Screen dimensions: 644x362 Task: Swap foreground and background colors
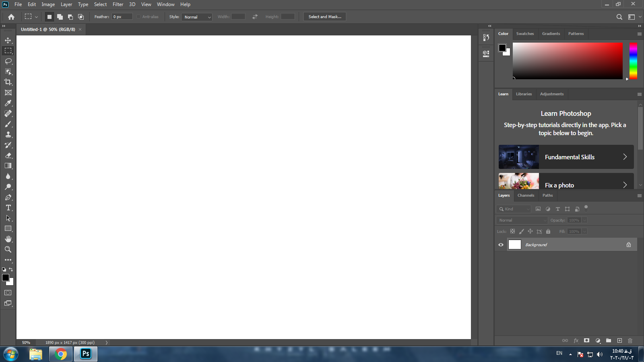(11, 269)
